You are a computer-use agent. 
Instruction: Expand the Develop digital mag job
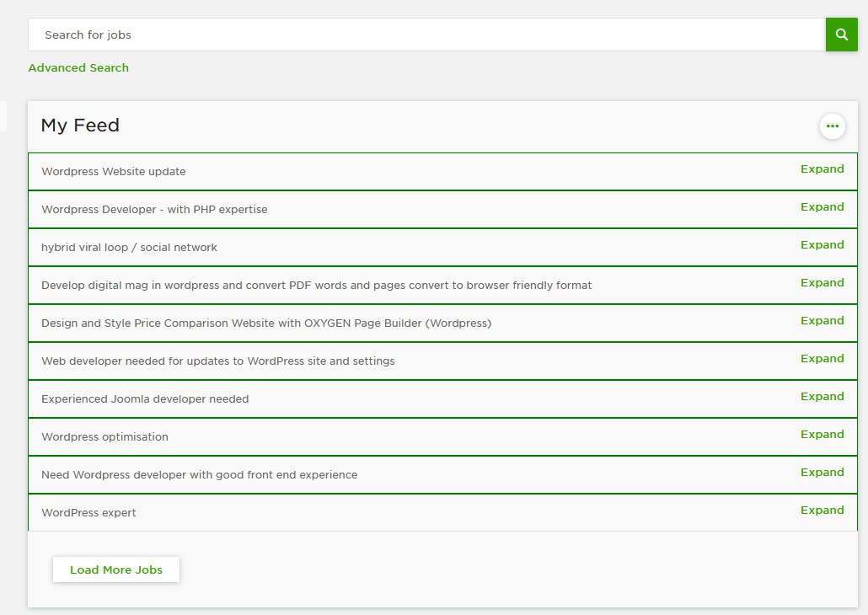click(822, 282)
